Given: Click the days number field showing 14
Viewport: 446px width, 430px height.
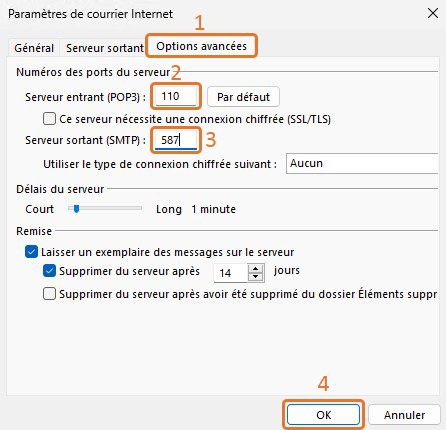Looking at the screenshot, I should 231,273.
